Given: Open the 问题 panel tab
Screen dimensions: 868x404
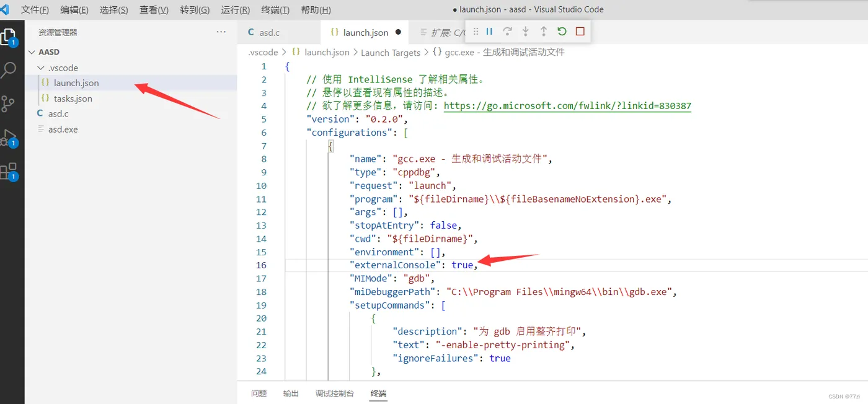Looking at the screenshot, I should [259, 393].
